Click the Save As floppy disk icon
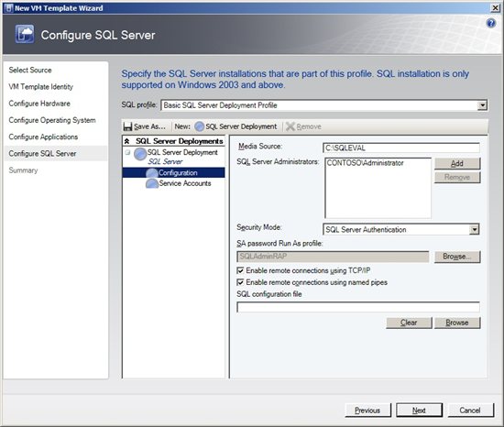Viewport: 504px width, 427px height. [x=127, y=126]
